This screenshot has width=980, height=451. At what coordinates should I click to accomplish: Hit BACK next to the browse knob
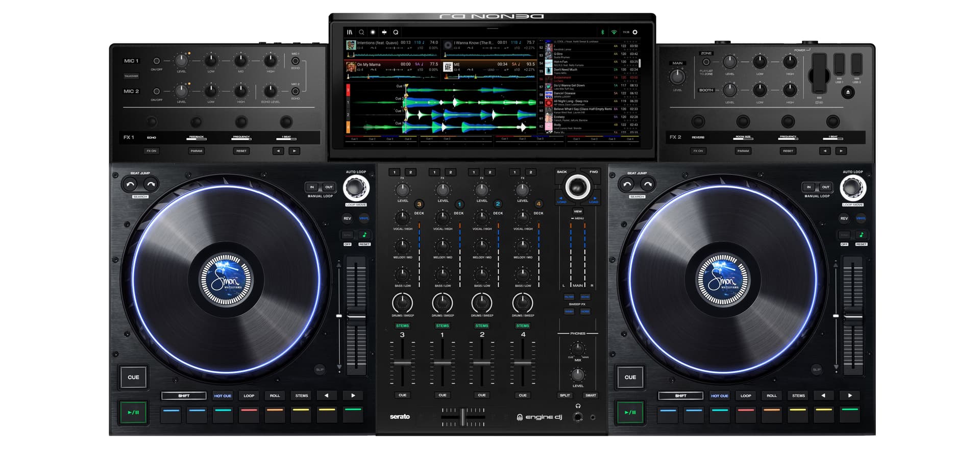pyautogui.click(x=562, y=172)
